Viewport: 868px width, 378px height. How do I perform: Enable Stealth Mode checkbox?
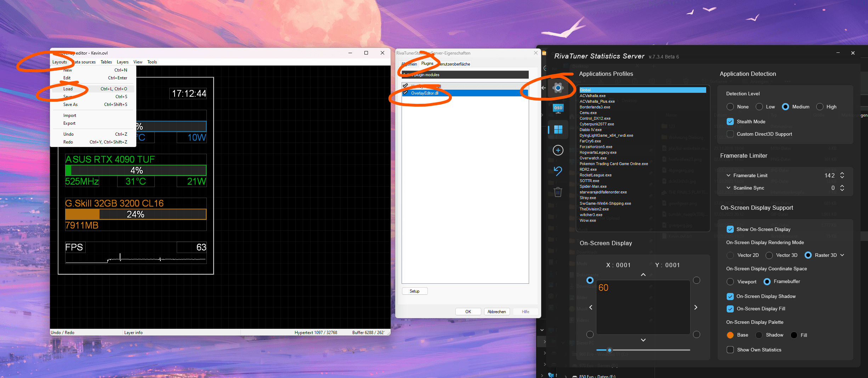click(x=730, y=122)
